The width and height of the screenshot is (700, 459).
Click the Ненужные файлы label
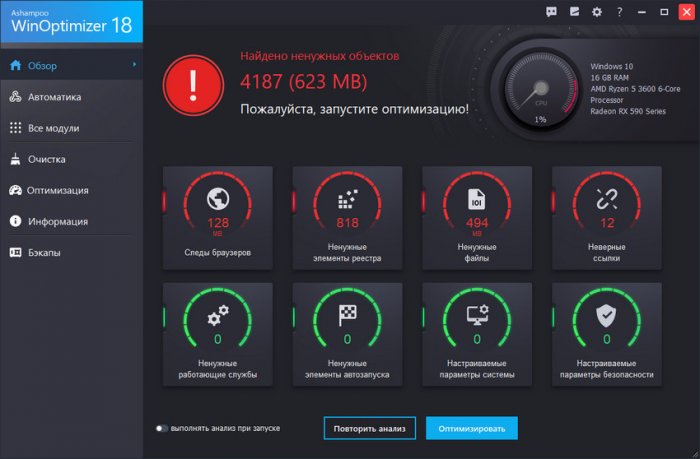point(477,252)
